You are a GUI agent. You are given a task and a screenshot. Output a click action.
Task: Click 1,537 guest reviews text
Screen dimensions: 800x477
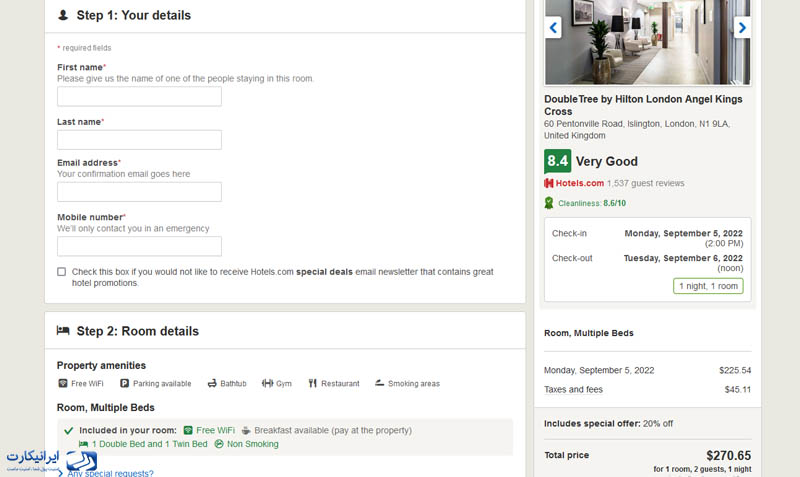click(x=645, y=183)
